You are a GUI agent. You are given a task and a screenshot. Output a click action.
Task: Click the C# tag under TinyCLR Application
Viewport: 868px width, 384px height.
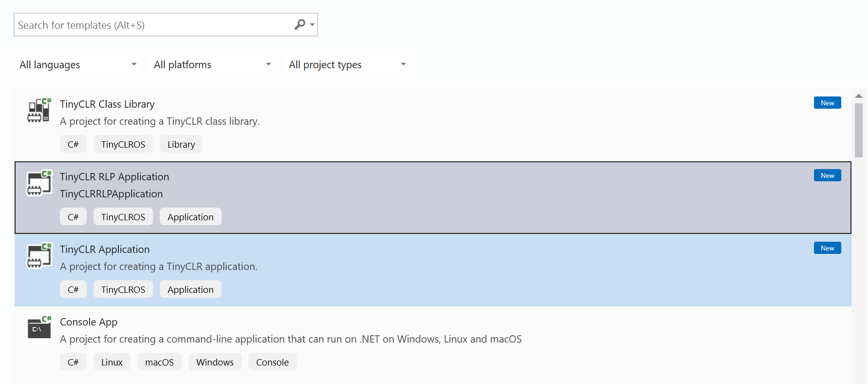tap(73, 289)
